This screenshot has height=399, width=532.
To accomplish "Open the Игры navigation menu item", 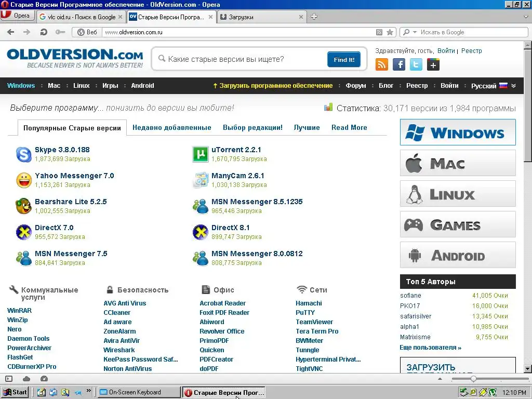I will [x=110, y=86].
